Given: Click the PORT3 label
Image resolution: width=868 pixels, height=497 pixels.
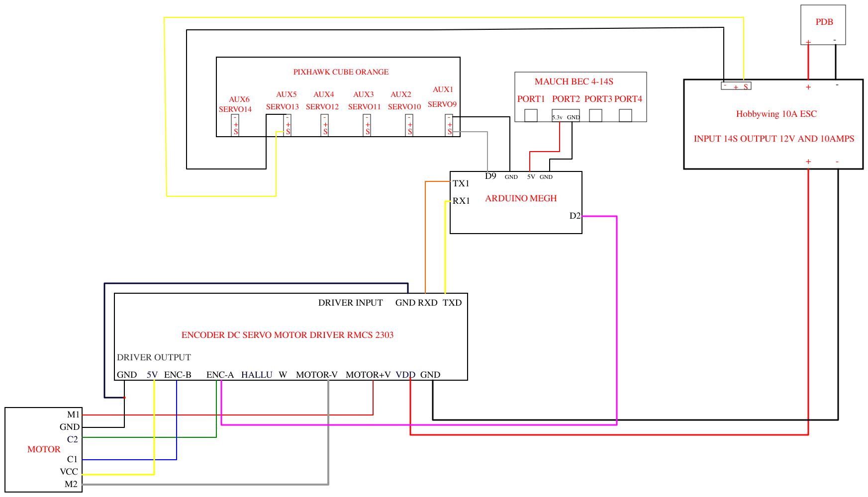Looking at the screenshot, I should (x=598, y=99).
